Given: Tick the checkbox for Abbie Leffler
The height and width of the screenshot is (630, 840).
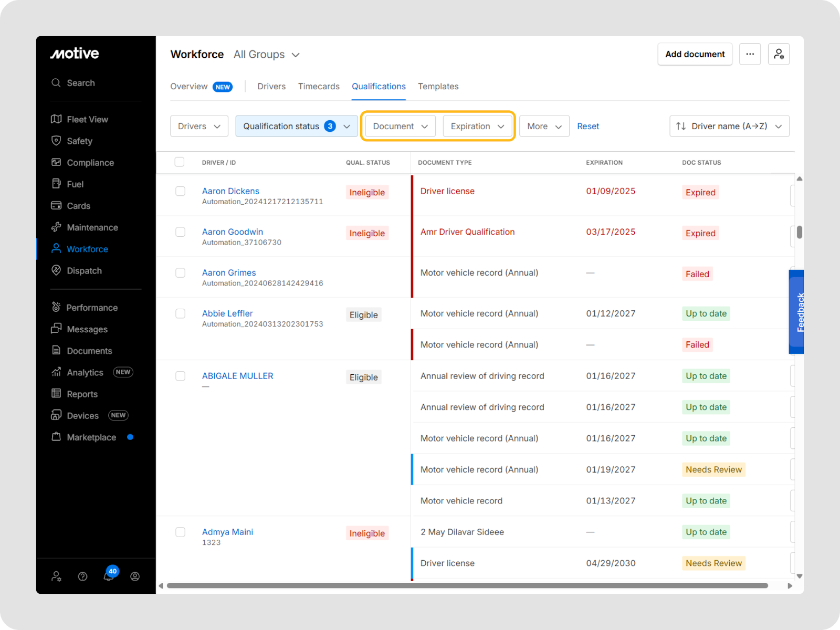Looking at the screenshot, I should tap(180, 313).
